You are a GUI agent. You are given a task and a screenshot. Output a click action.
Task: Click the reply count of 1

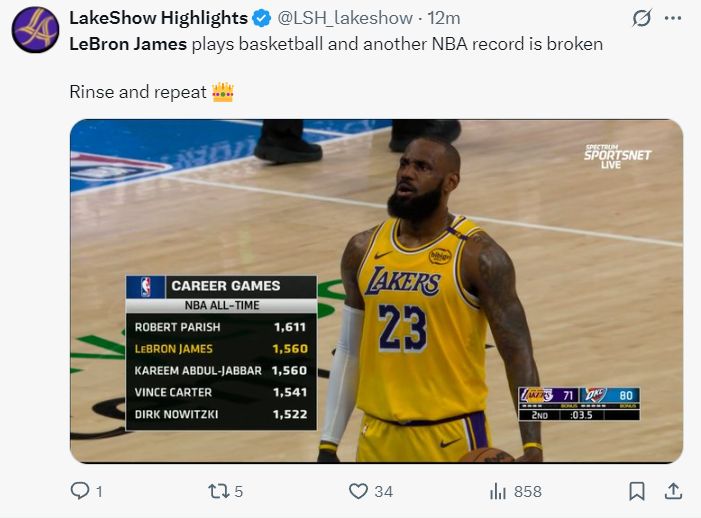click(99, 492)
